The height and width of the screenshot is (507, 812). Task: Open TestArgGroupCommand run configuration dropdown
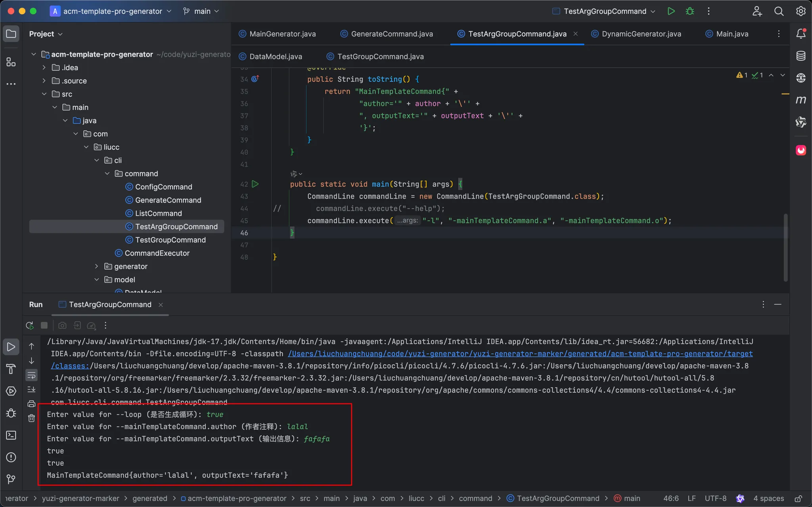[605, 11]
